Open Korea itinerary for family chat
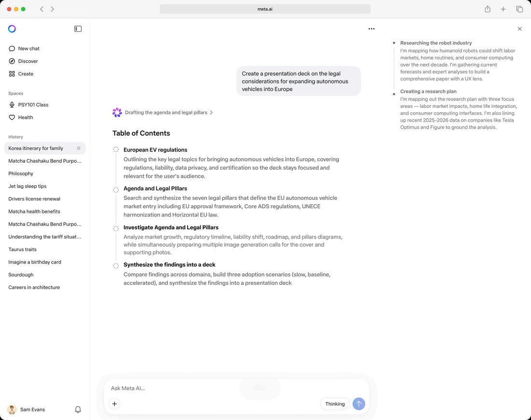 45,148
